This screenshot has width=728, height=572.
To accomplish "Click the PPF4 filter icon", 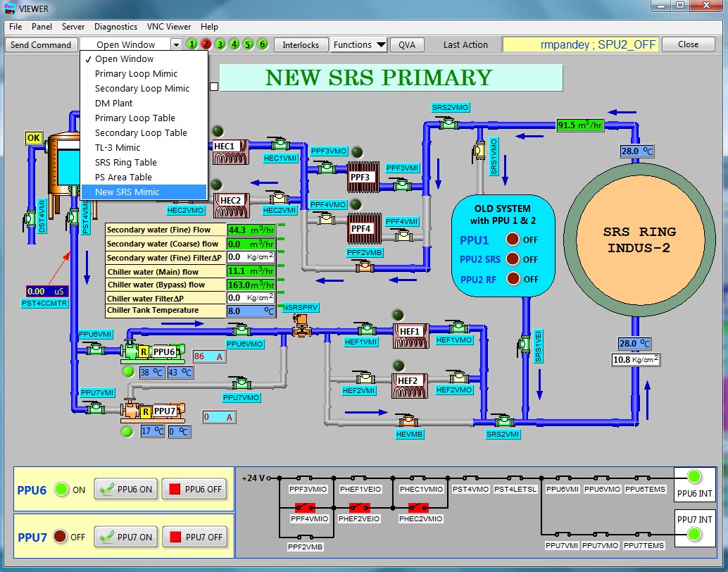I will (365, 229).
